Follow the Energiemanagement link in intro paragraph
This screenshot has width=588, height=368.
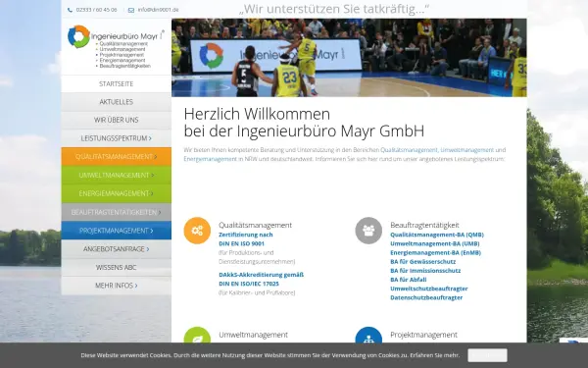click(211, 159)
